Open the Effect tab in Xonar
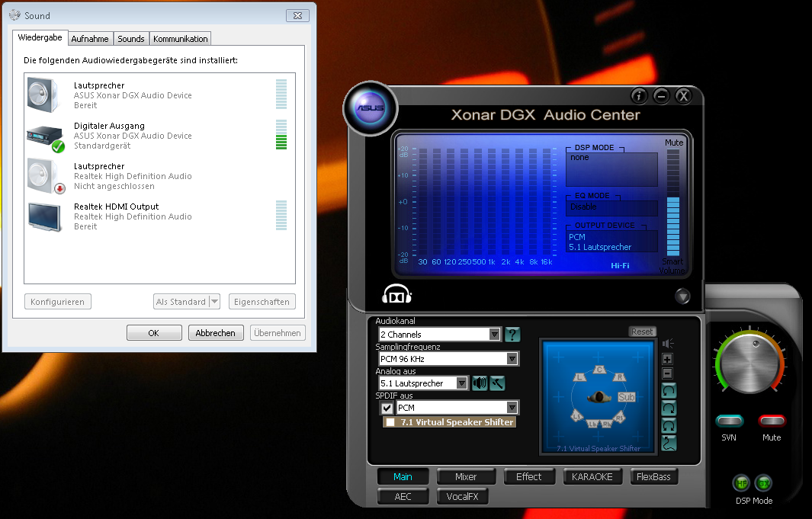812x519 pixels. (x=528, y=476)
